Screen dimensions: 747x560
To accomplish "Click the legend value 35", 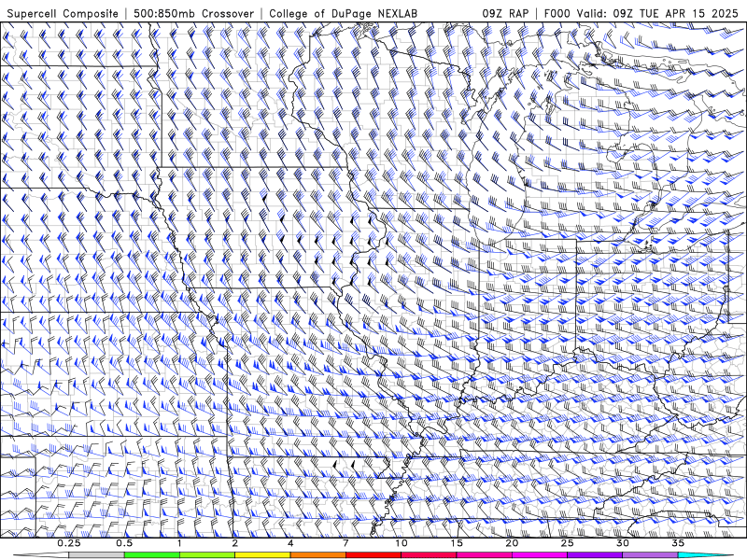I will coord(678,543).
